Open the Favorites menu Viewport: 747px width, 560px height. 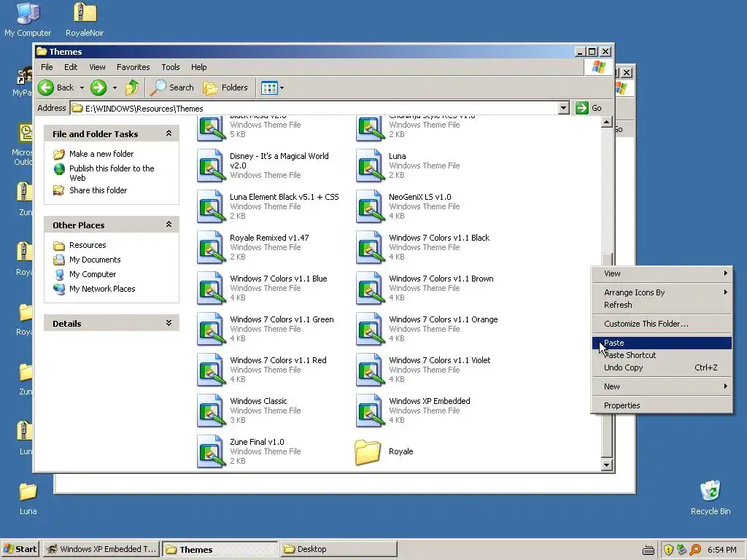133,67
